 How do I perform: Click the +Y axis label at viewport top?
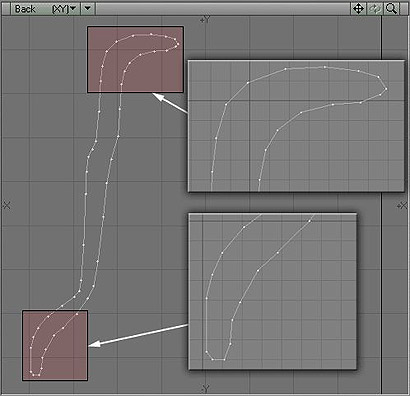pos(205,20)
